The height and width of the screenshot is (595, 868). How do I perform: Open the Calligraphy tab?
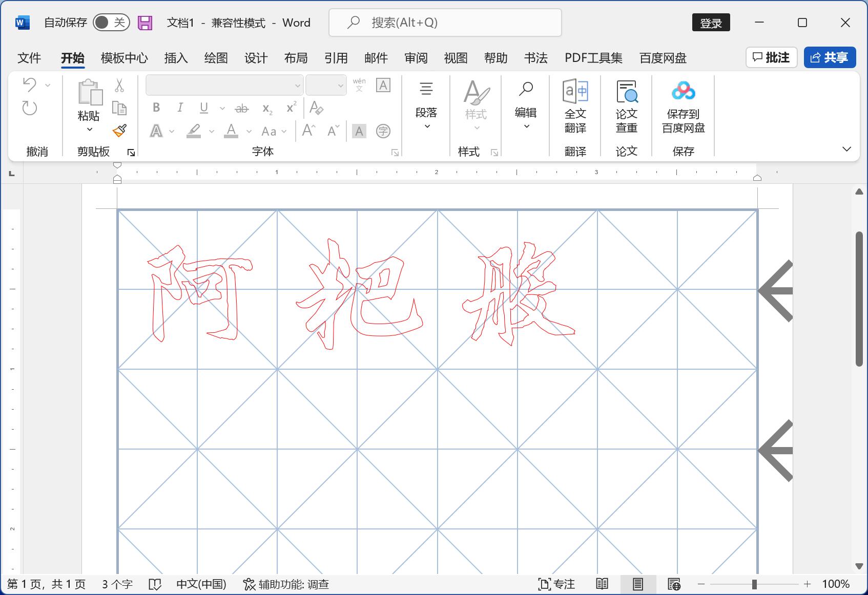535,58
